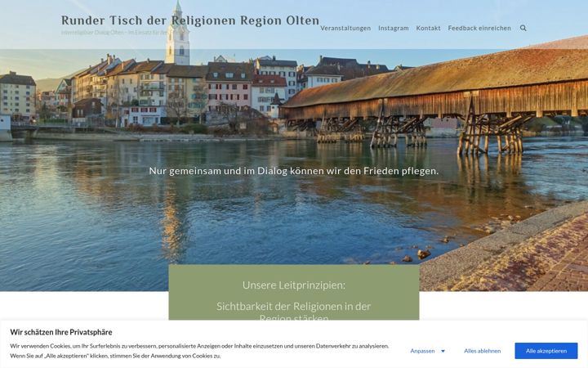Viewport: 588px width, 368px height.
Task: Click text Sichtbarkeit der Religionen in der
Action: point(294,306)
